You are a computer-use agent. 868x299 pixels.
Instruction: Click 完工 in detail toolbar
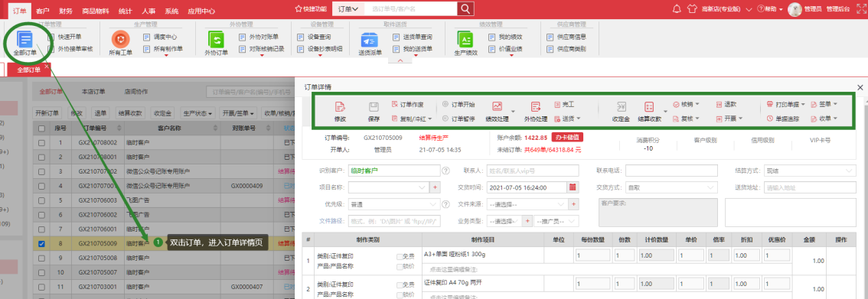(564, 104)
